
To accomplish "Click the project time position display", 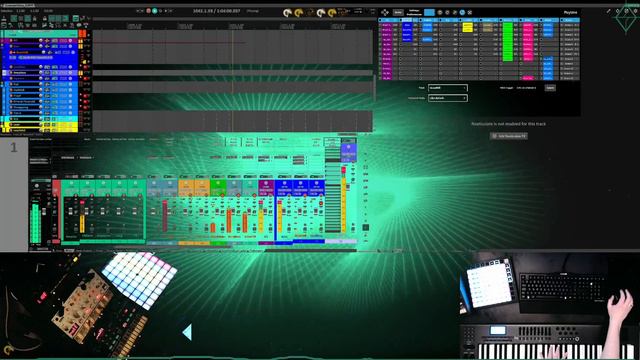I will (x=216, y=11).
